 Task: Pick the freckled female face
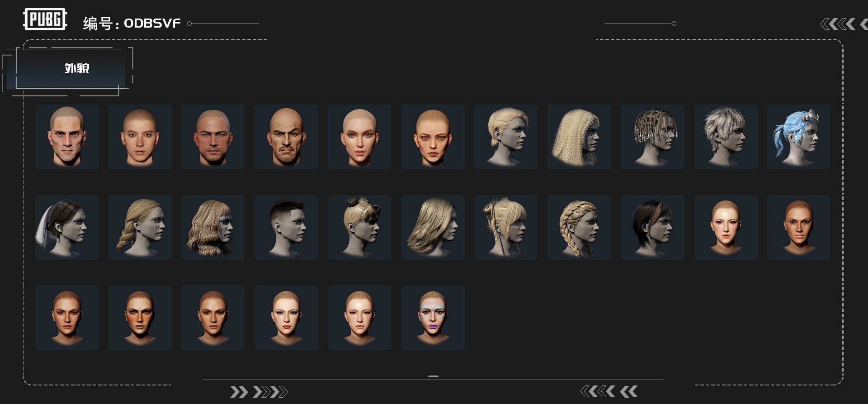433,137
